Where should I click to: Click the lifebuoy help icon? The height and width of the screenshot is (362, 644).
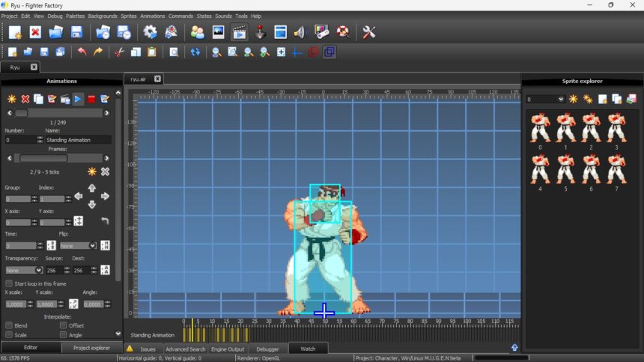pos(343,32)
